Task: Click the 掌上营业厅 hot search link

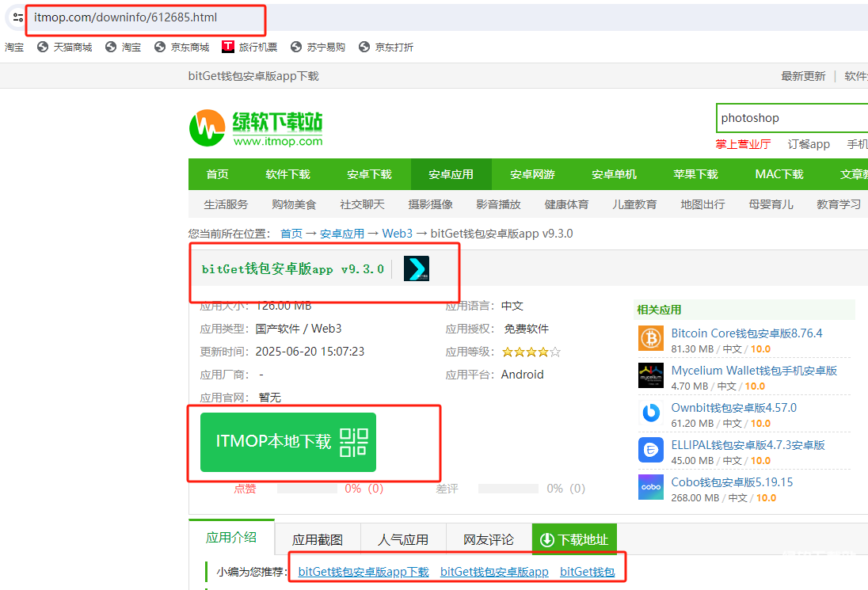Action: click(743, 144)
